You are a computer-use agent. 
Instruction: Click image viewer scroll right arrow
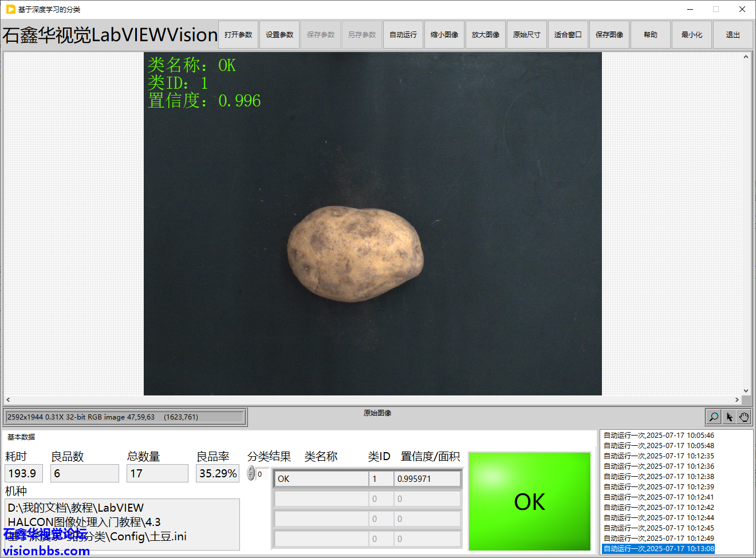[737, 400]
